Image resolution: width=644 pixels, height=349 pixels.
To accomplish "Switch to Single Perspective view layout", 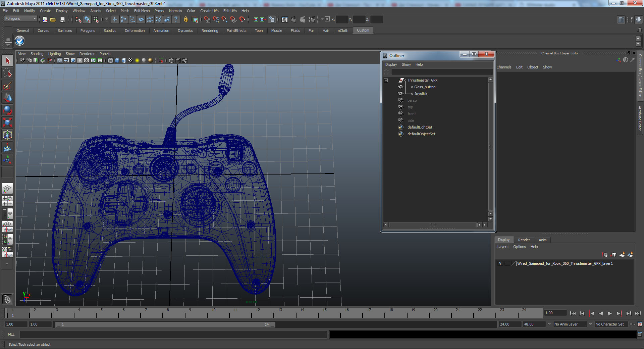I will coord(7,188).
